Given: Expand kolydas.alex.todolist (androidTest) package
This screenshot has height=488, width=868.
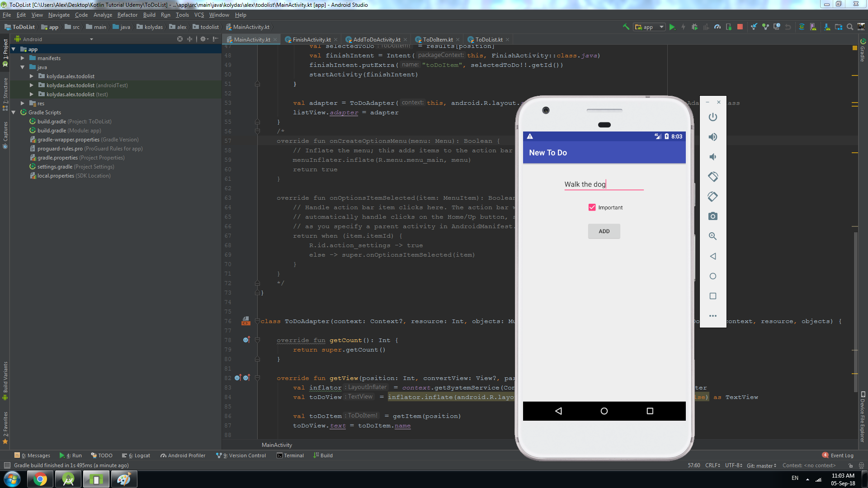Looking at the screenshot, I should 32,85.
